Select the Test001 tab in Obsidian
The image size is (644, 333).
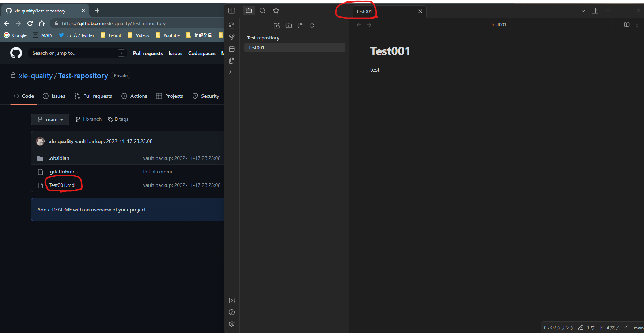pyautogui.click(x=364, y=11)
